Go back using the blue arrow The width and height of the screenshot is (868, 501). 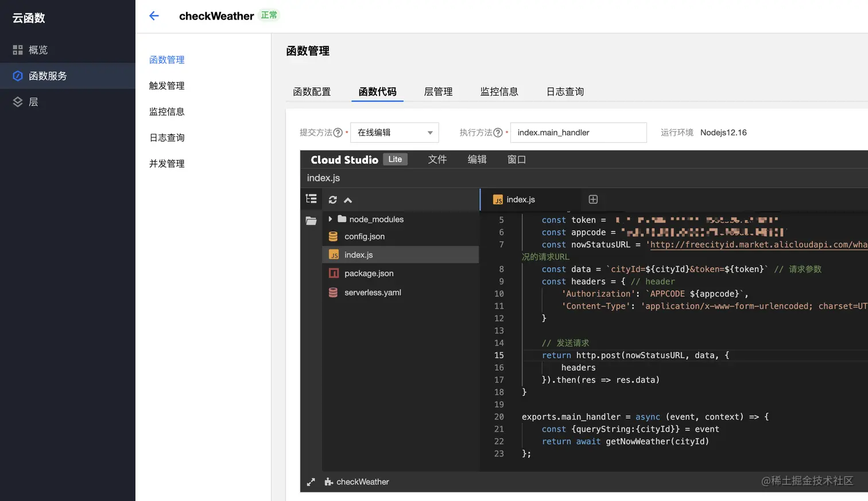click(x=154, y=16)
